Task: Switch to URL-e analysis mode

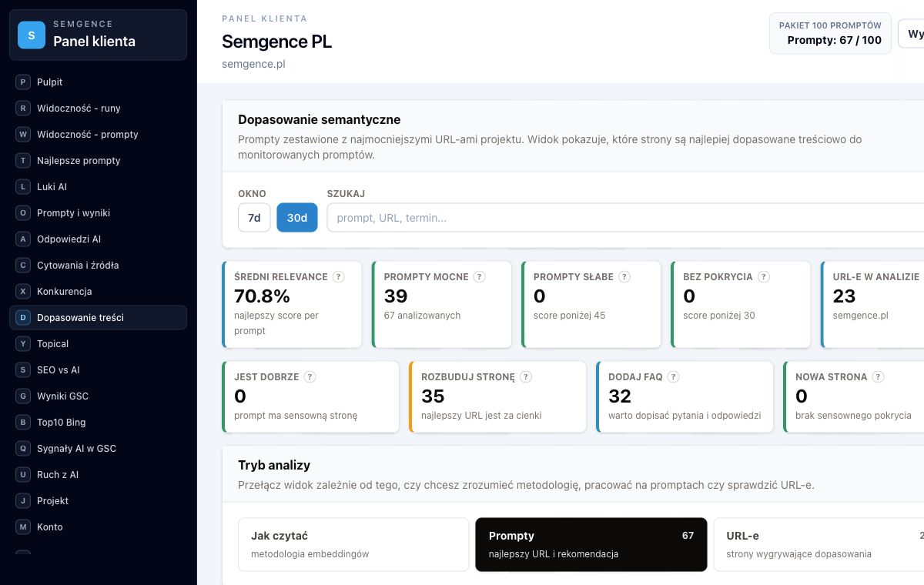Action: [x=819, y=544]
